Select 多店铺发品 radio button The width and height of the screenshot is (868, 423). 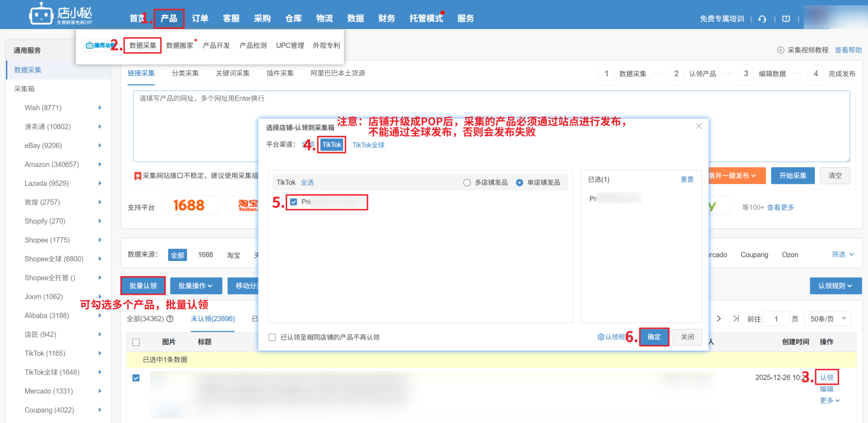point(467,182)
